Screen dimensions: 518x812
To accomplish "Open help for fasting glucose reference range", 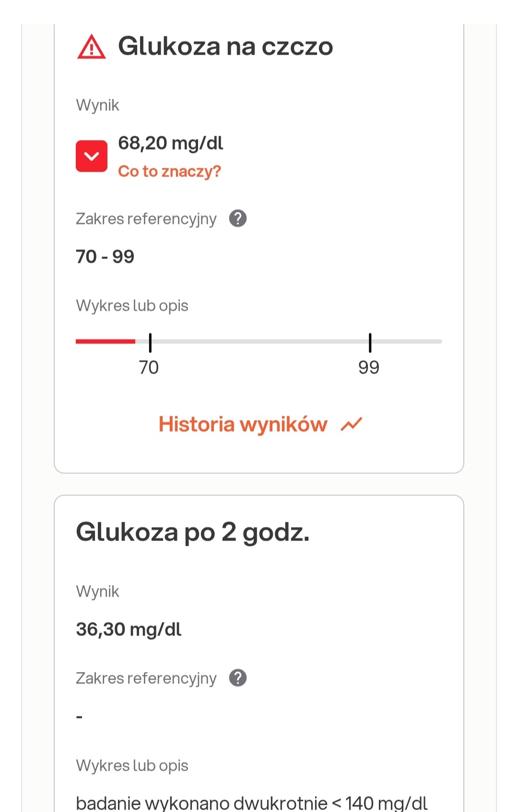I will (238, 219).
